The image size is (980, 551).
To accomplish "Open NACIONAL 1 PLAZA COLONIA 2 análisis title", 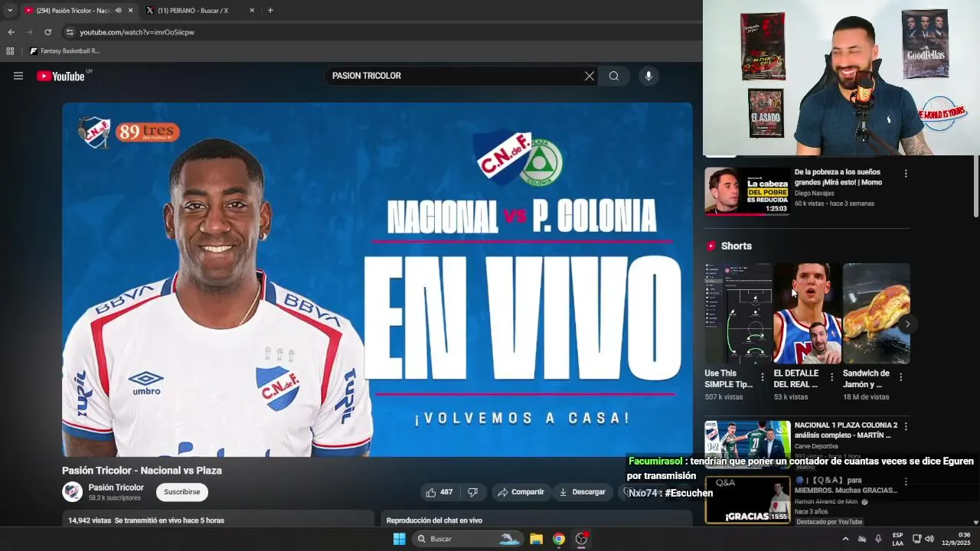I will tap(846, 430).
